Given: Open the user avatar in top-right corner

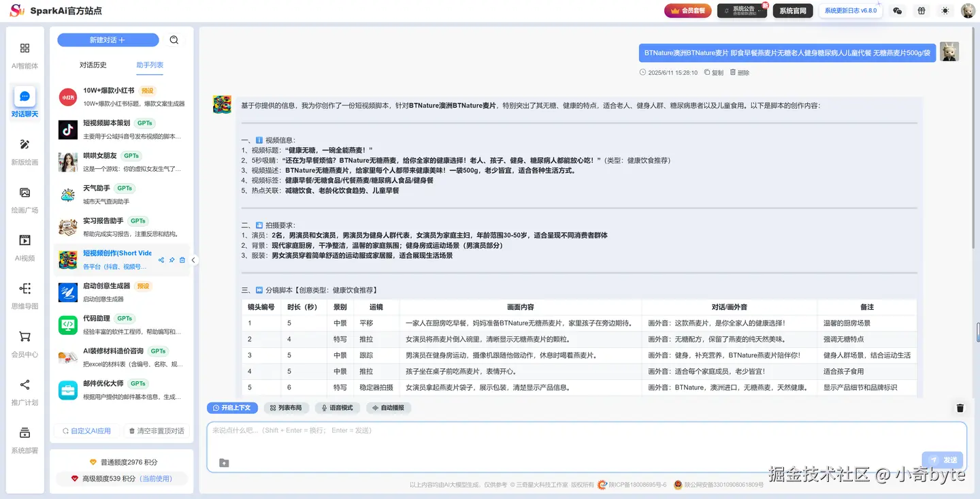Looking at the screenshot, I should pos(968,11).
